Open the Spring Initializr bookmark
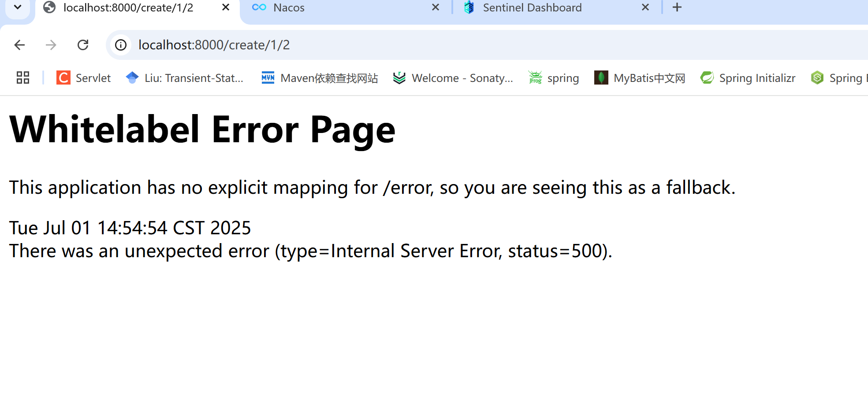 point(748,78)
